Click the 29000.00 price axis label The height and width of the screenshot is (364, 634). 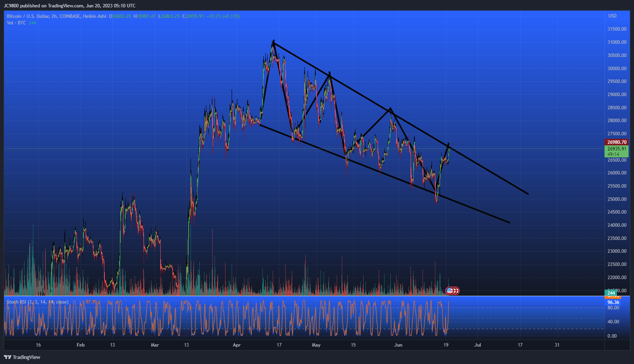tap(617, 95)
